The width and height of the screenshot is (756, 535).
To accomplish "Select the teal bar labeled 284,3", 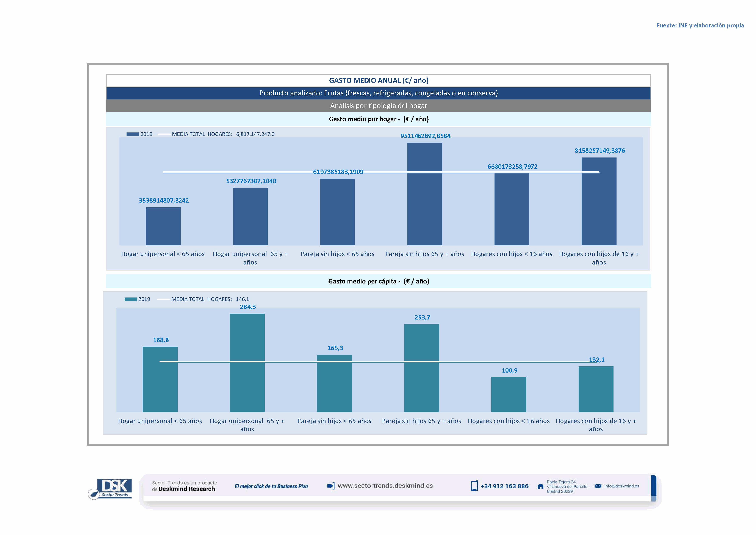I will 247,362.
